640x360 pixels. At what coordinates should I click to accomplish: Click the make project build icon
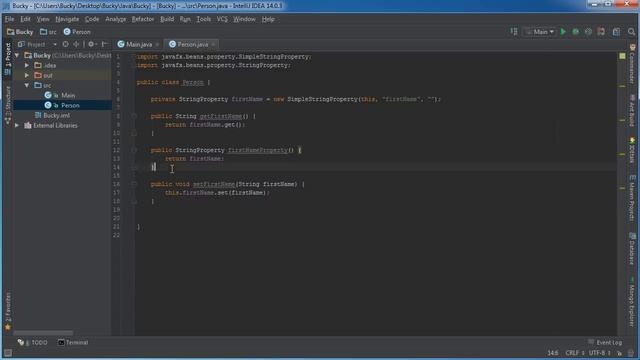514,31
